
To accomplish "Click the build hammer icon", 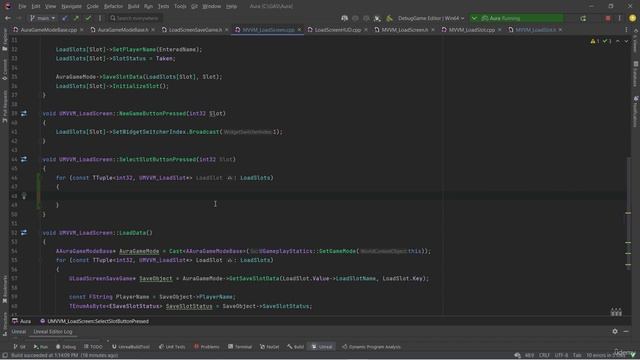I will click(x=389, y=18).
